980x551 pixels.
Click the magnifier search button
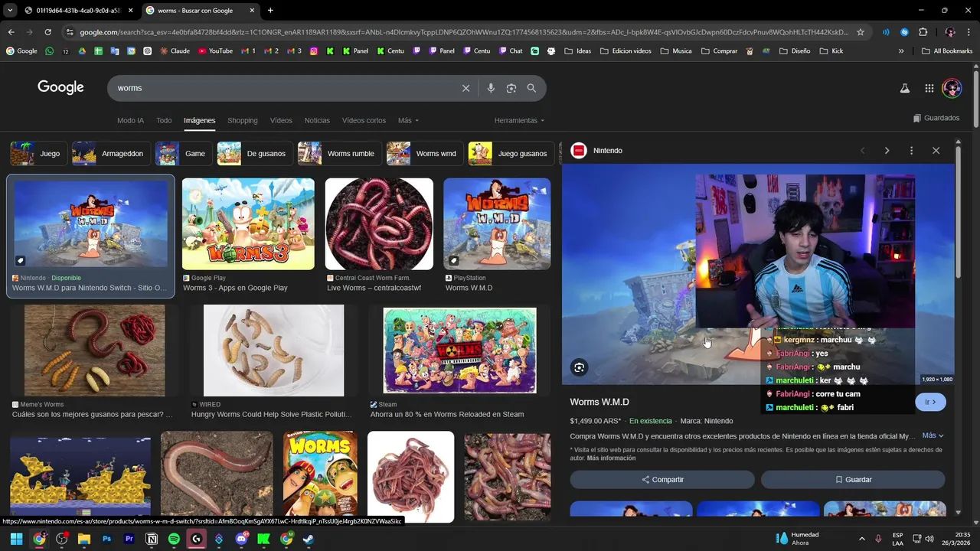click(531, 88)
